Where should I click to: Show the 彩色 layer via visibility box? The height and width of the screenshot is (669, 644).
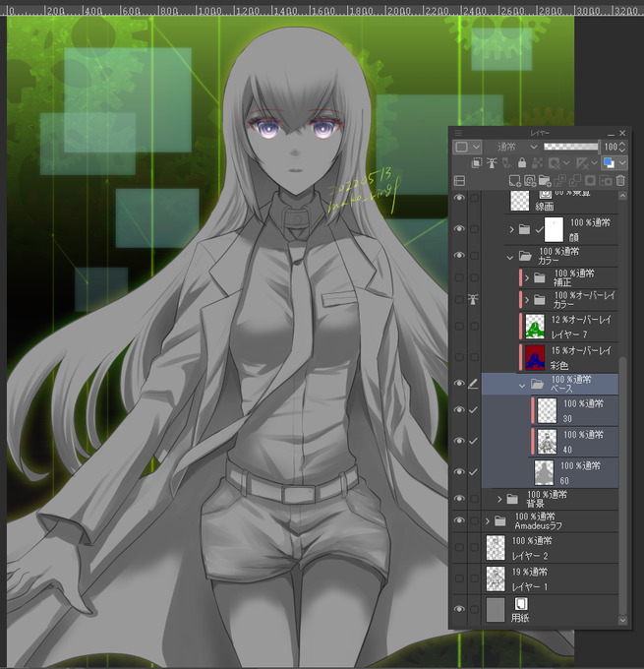pyautogui.click(x=459, y=357)
